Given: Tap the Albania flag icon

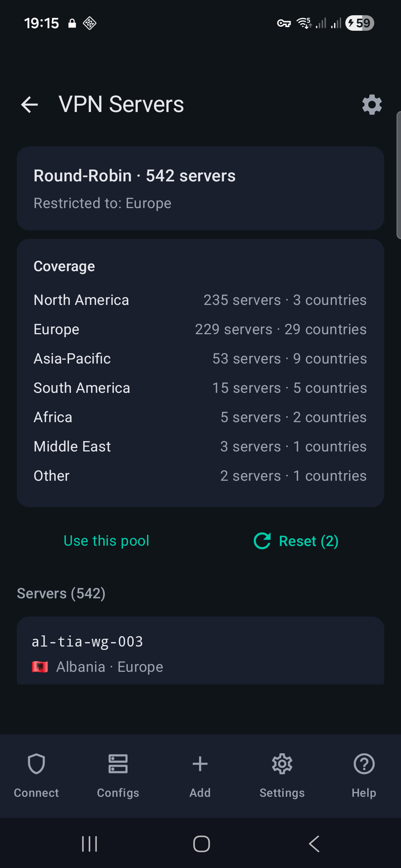Looking at the screenshot, I should [x=40, y=667].
